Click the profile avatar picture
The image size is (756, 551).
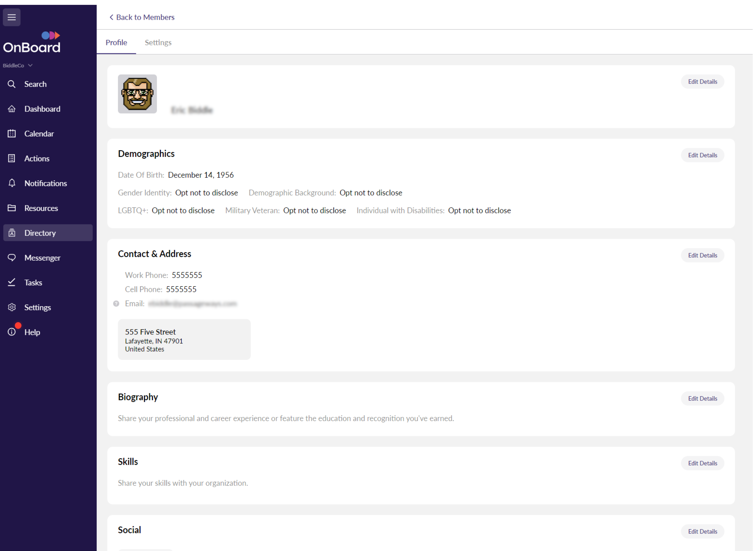pos(137,94)
